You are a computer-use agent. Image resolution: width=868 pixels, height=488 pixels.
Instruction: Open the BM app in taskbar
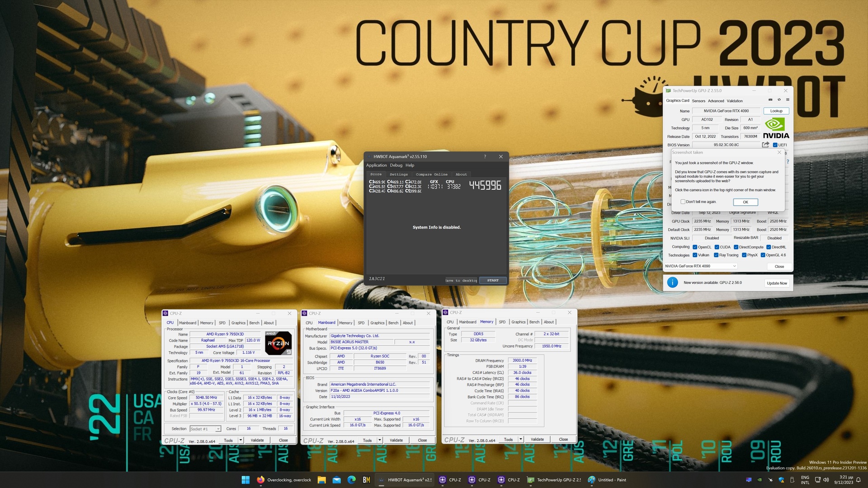click(x=367, y=480)
